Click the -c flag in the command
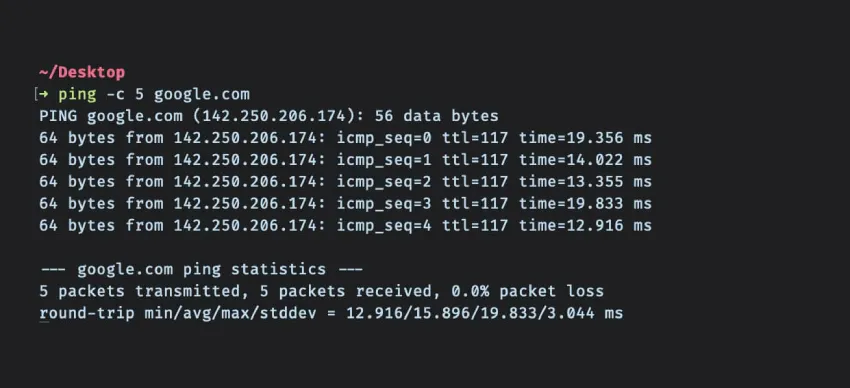850x388 pixels. click(x=115, y=94)
